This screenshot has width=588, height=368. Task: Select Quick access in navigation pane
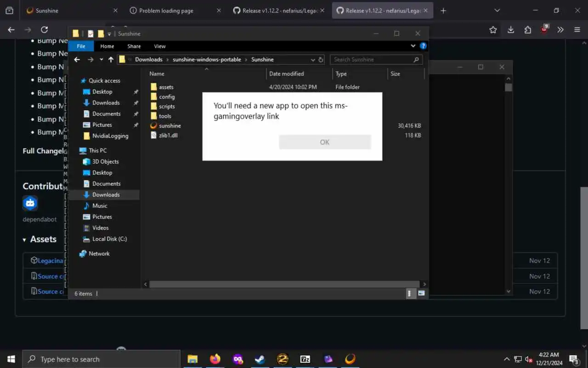(104, 80)
